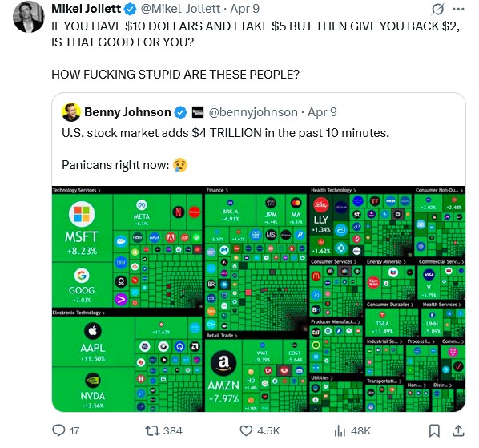Open the three-dot more options menu
This screenshot has height=448, width=479.
click(x=458, y=9)
